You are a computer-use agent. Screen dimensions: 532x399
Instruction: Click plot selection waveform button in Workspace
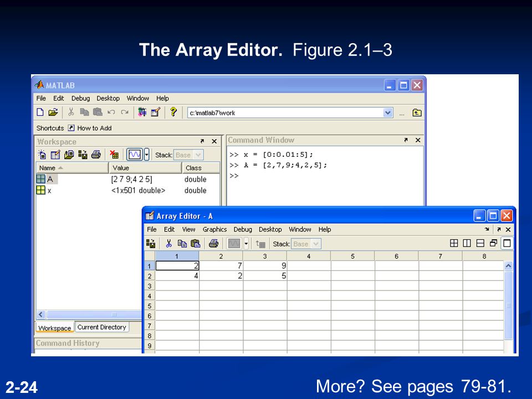point(134,155)
